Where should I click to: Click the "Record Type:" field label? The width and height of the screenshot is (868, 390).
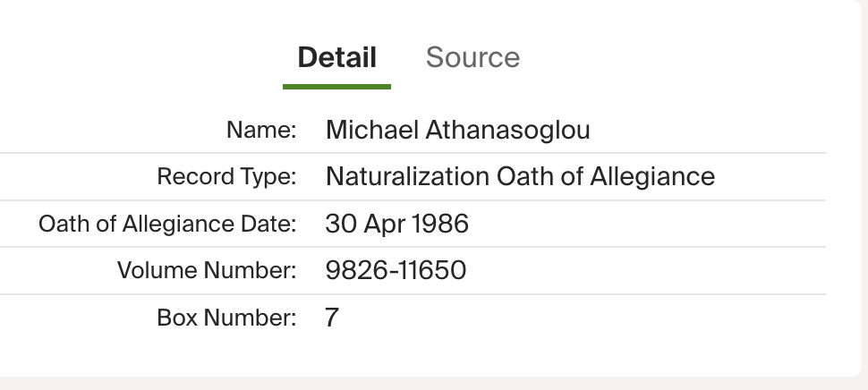226,177
